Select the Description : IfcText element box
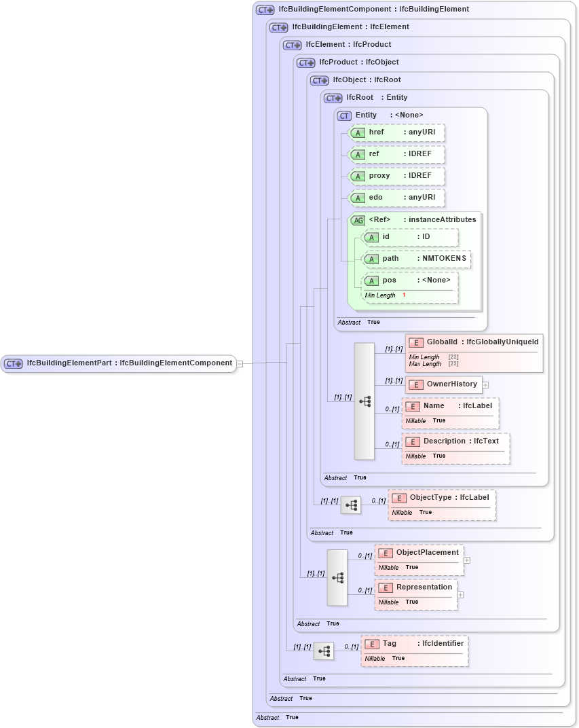The height and width of the screenshot is (728, 579). 455,448
